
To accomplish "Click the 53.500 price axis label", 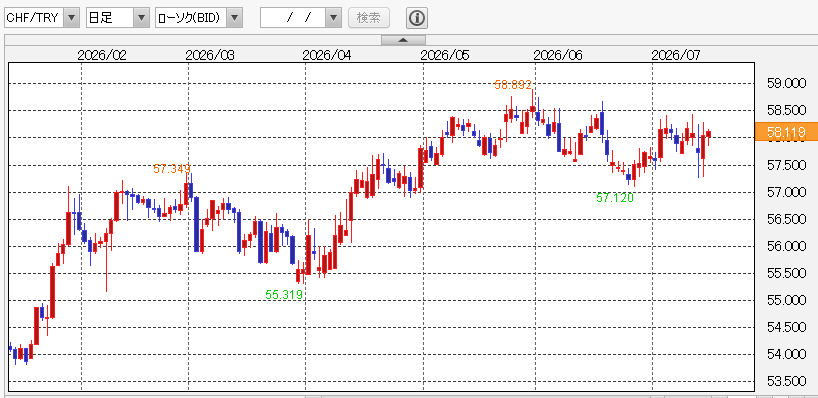I will [x=786, y=381].
